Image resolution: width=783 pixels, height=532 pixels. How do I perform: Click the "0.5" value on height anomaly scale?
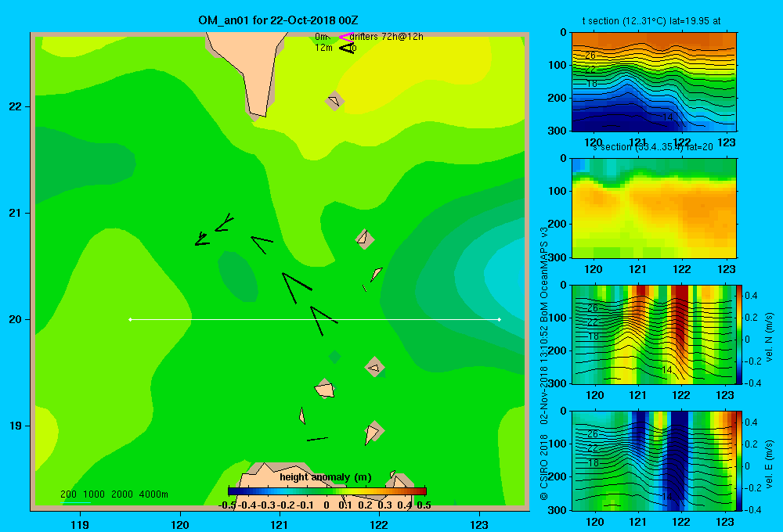[424, 505]
